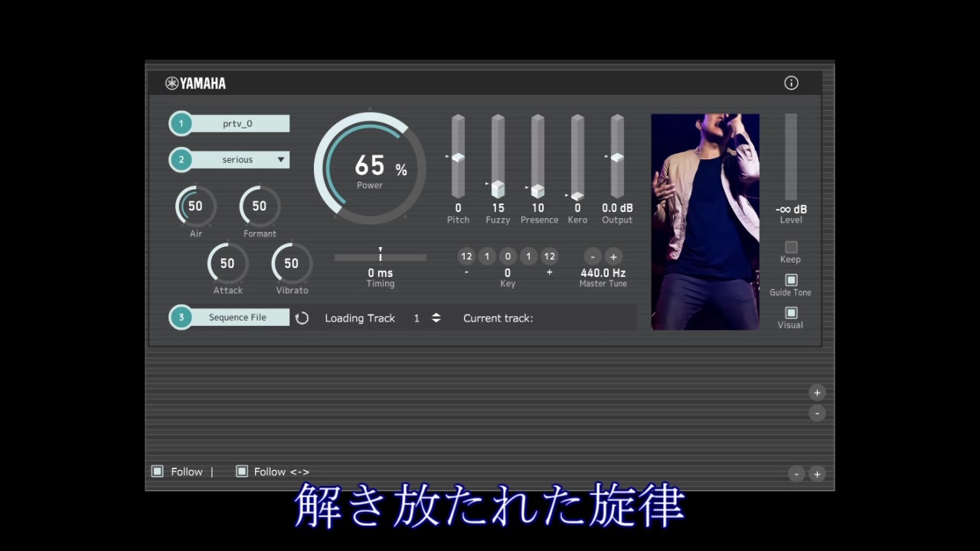Open the serious style dropdown
Image resolution: width=980 pixels, height=551 pixels.
229,160
